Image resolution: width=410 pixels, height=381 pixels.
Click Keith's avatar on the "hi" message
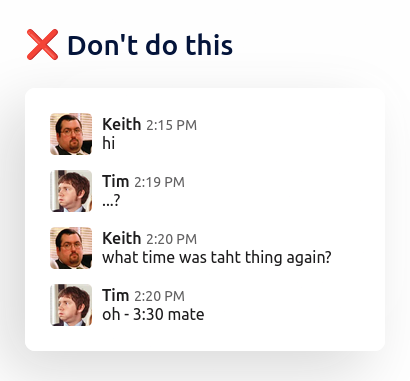point(71,134)
